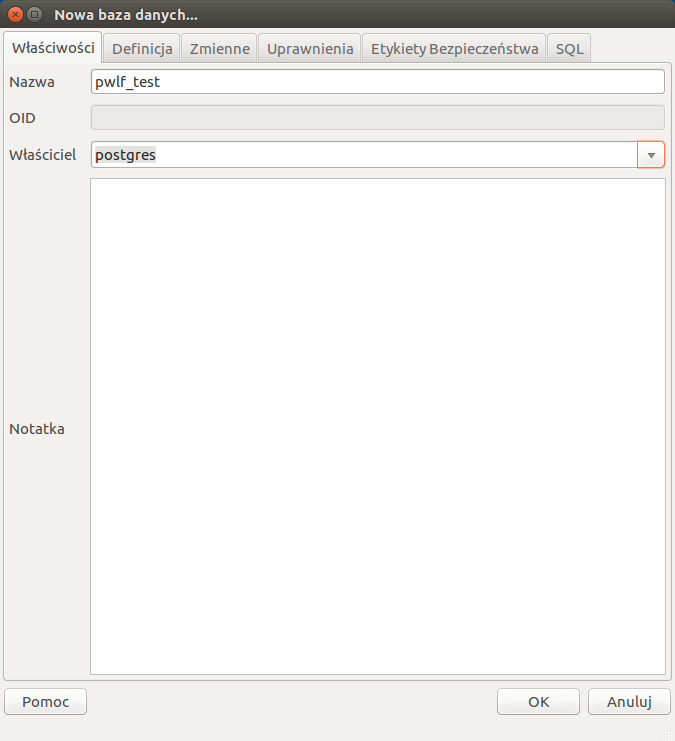Close the Nowa baza danych dialog window

(16, 15)
